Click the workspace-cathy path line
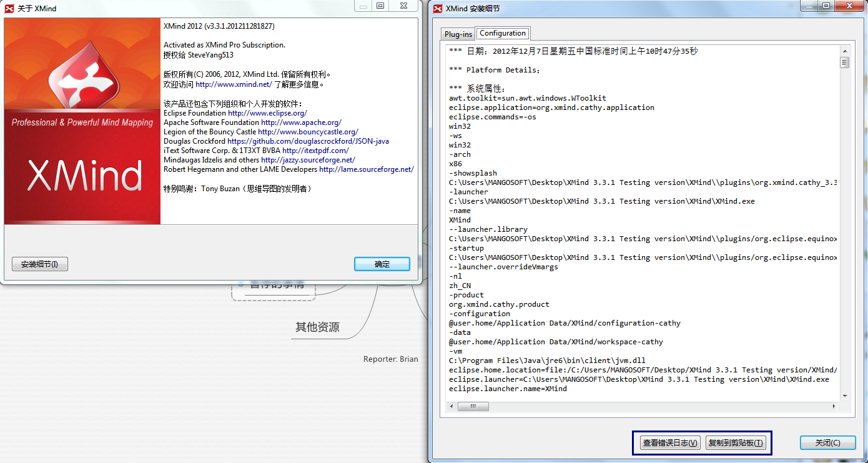 click(x=556, y=342)
